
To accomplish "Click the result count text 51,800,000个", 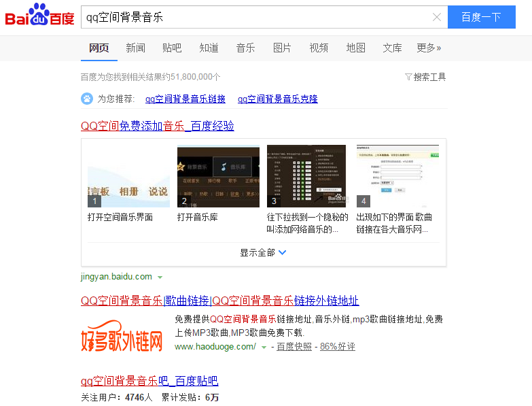I will (196, 77).
